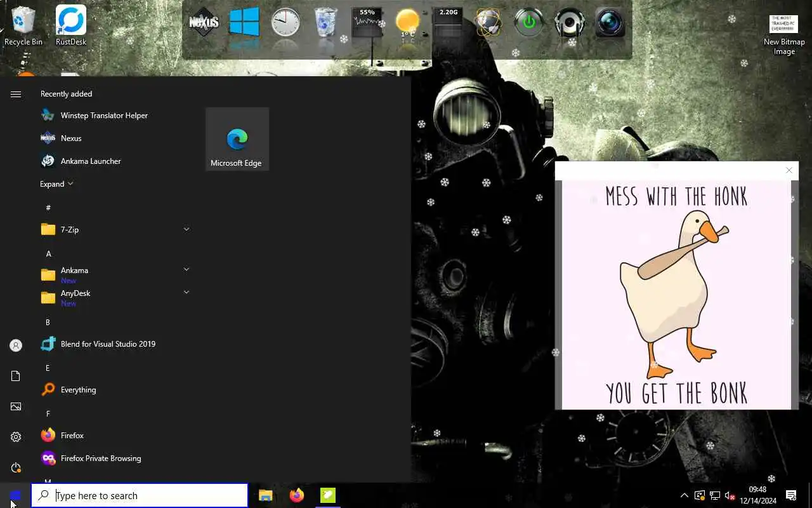Launch Firefox from the app list
This screenshot has width=812, height=508.
[114, 436]
